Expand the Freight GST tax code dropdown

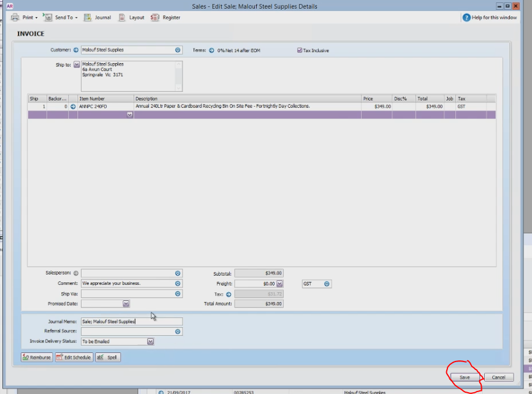click(x=327, y=284)
